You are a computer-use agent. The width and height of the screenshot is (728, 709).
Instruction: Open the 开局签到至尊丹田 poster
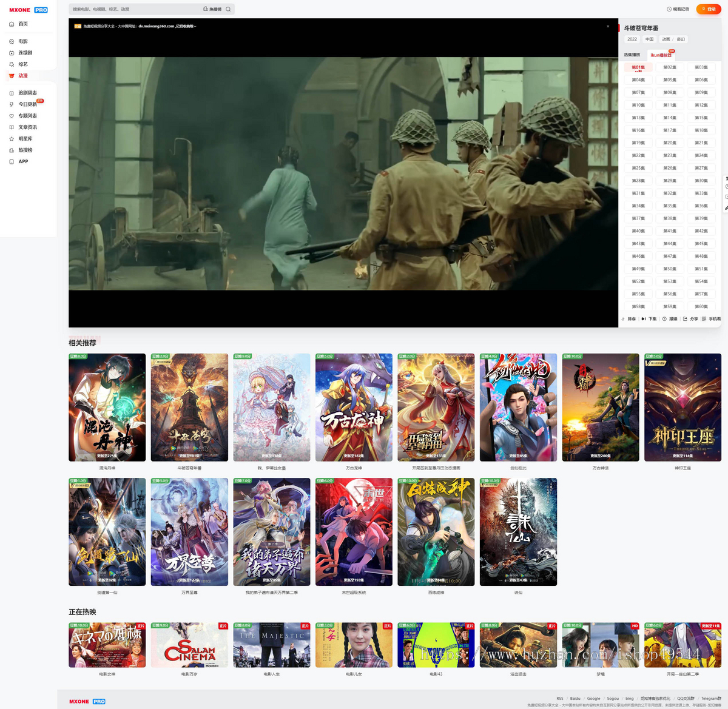[x=436, y=408]
